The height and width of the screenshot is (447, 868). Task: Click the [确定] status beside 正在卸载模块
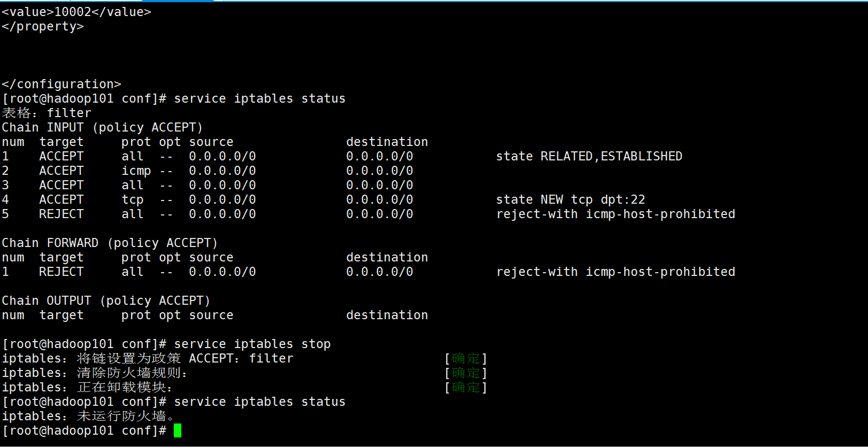click(x=466, y=387)
